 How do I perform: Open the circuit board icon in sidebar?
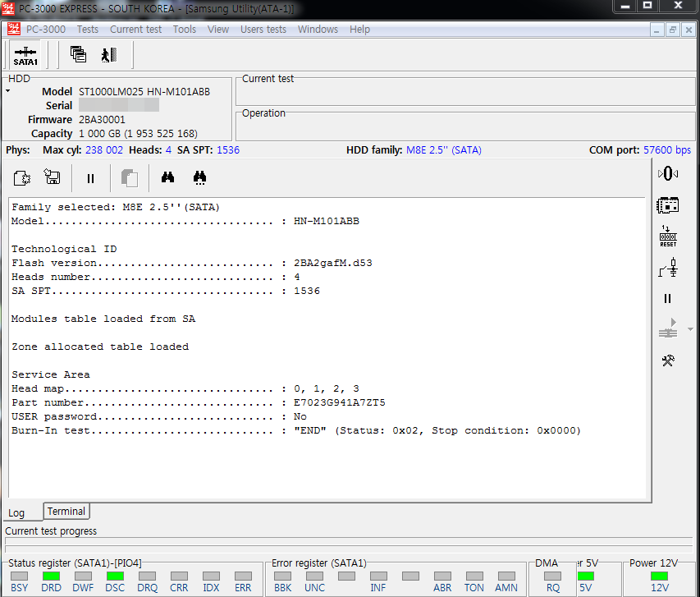tap(667, 205)
